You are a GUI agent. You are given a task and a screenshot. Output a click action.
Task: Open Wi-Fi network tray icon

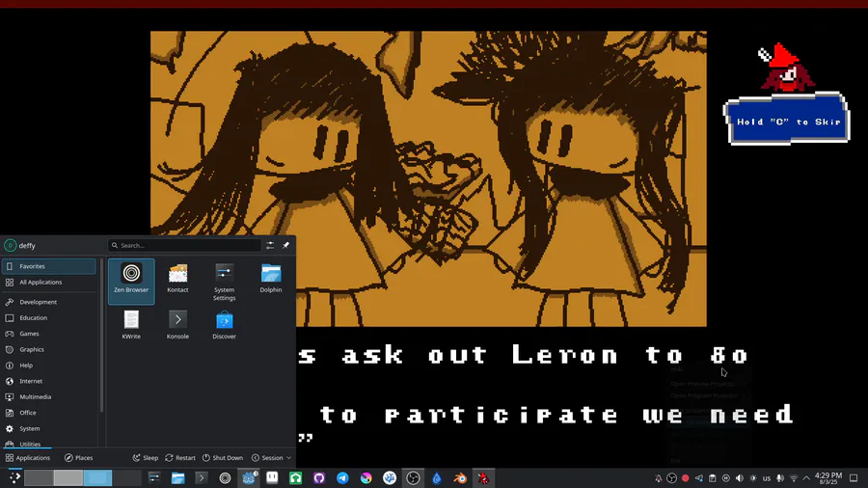[x=794, y=478]
